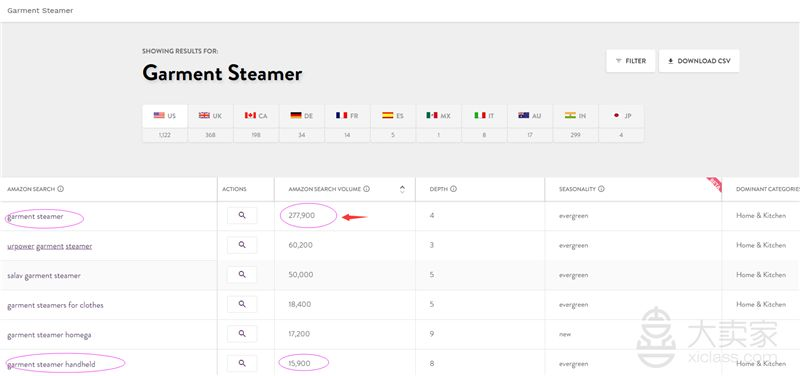Info icon next to Amazon Search header

click(x=61, y=189)
